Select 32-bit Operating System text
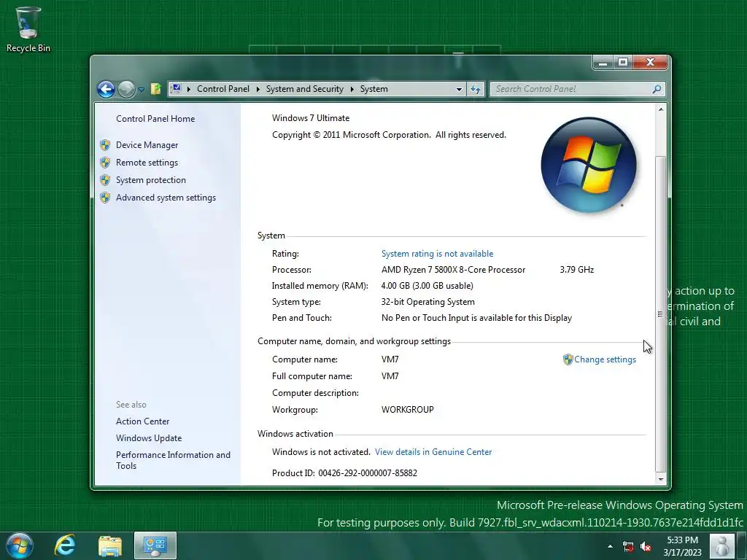Screen dimensions: 747x560 click(x=427, y=302)
